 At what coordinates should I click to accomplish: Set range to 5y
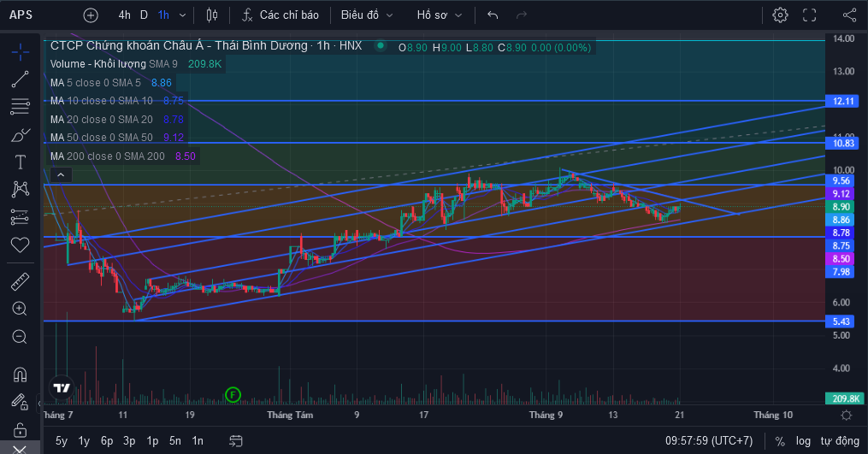coord(62,440)
